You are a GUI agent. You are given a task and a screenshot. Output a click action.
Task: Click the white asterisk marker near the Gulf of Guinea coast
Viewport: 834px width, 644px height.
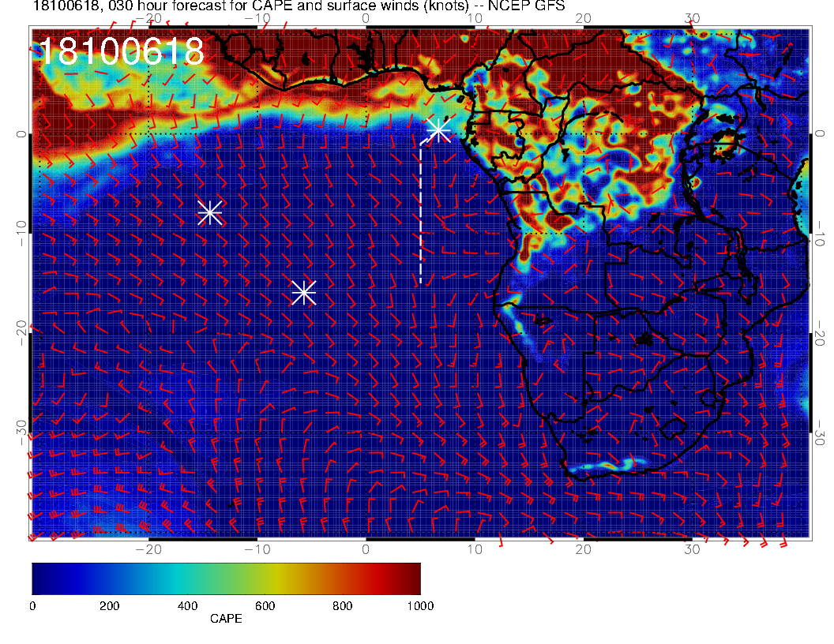439,129
